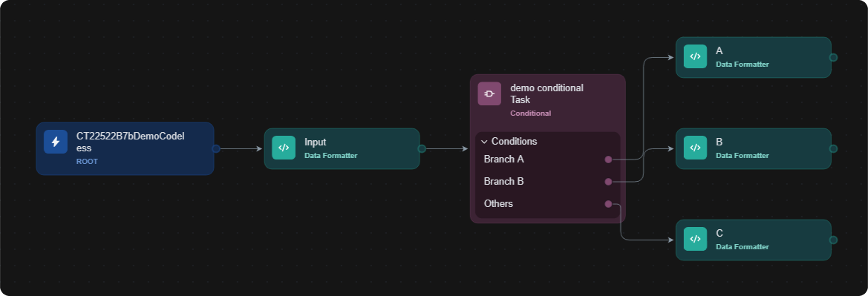Select the C node title
The image size is (868, 296).
pos(719,234)
